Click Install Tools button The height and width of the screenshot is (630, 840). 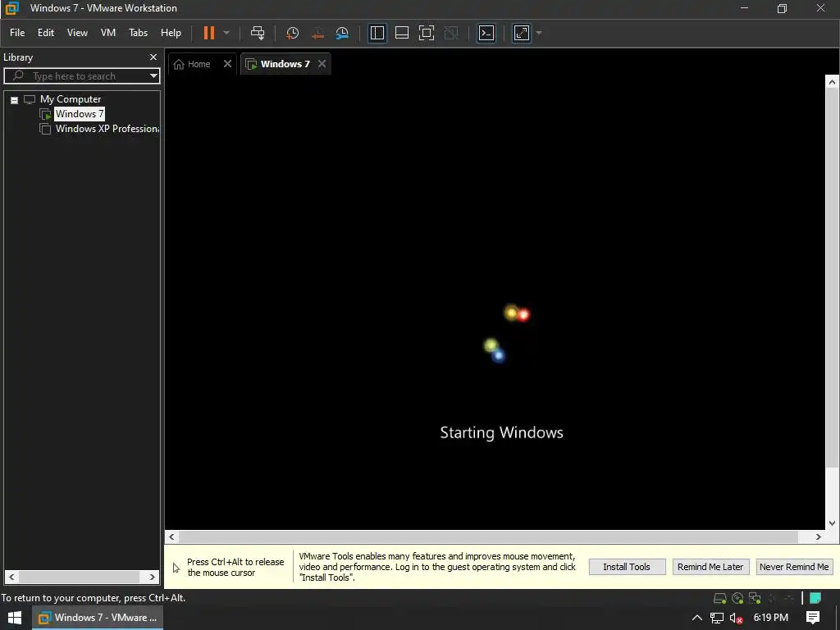tap(627, 567)
